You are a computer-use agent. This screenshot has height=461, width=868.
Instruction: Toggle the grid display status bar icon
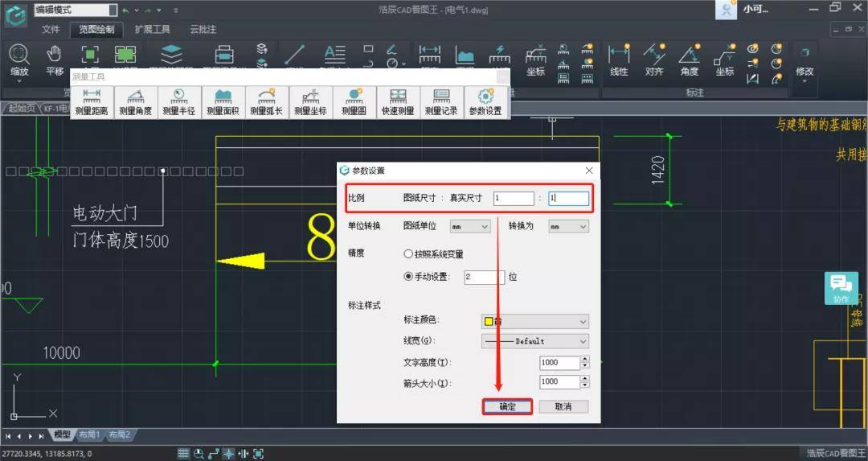(183, 454)
